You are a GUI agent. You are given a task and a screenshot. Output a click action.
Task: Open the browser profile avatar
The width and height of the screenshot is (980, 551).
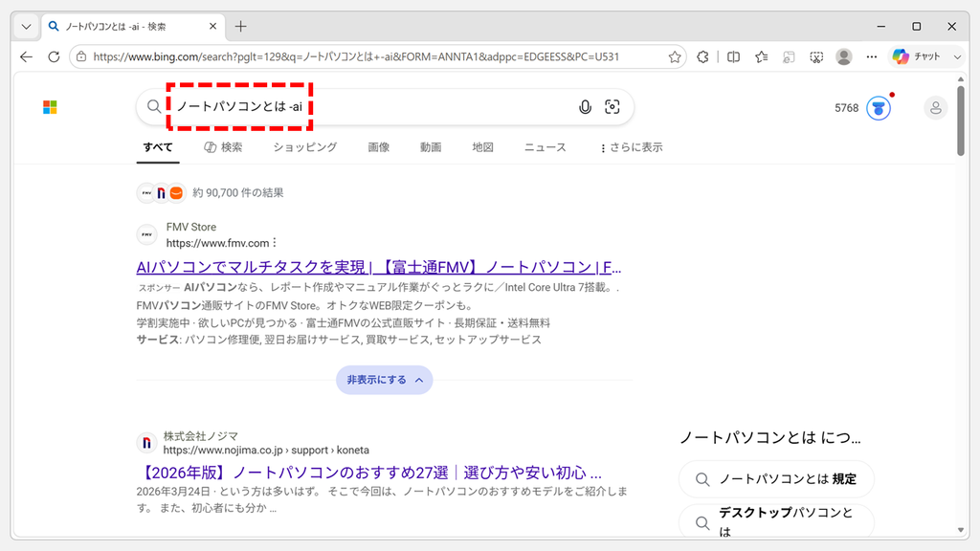tap(844, 56)
